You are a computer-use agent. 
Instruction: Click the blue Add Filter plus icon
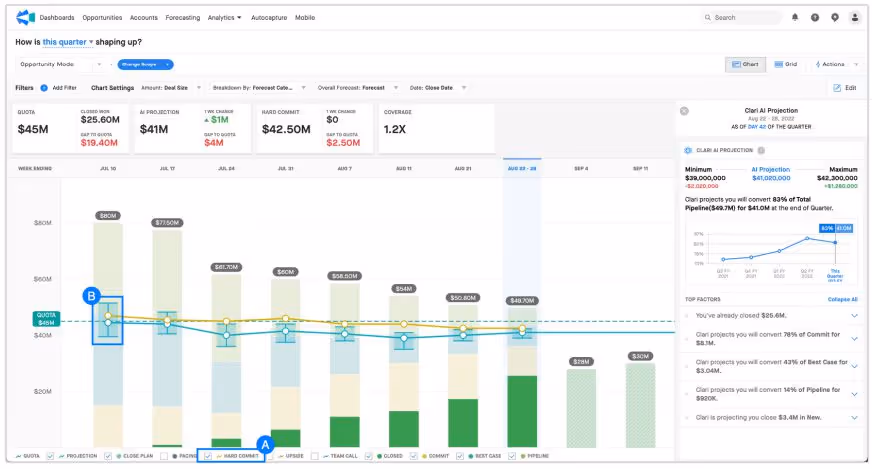(44, 88)
